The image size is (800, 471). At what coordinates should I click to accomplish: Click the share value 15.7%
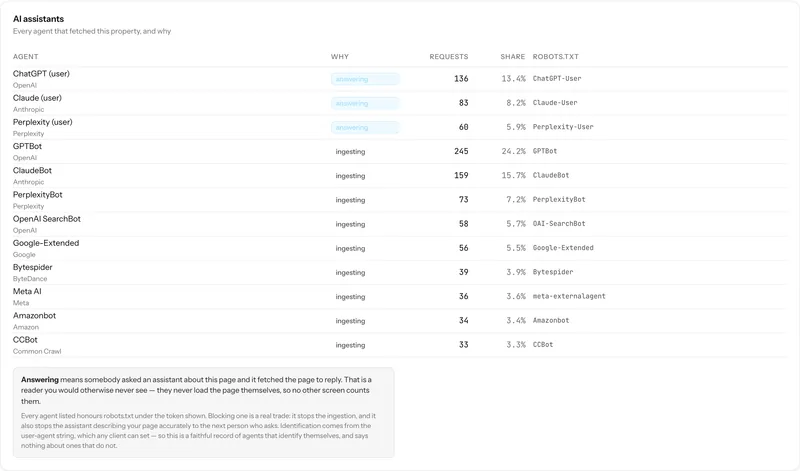(513, 175)
